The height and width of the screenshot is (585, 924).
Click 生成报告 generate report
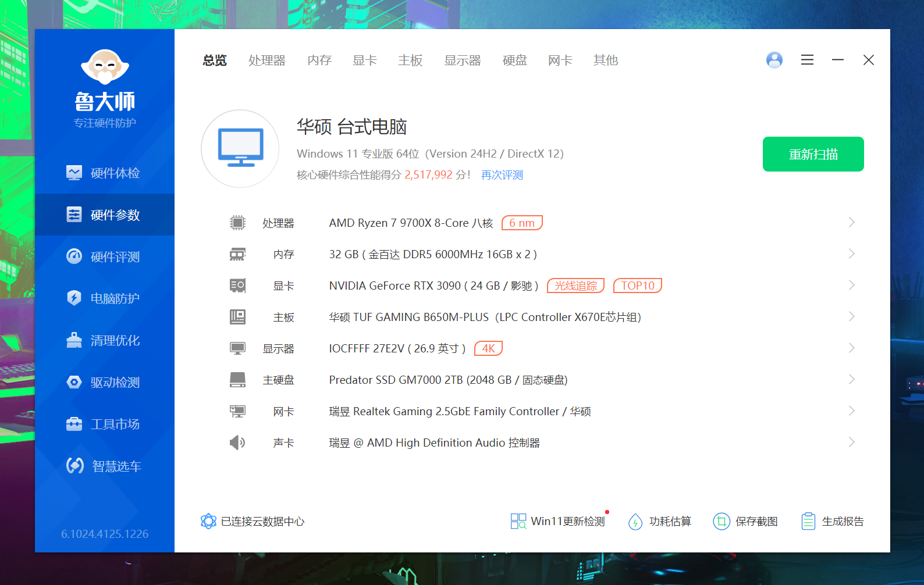point(833,522)
